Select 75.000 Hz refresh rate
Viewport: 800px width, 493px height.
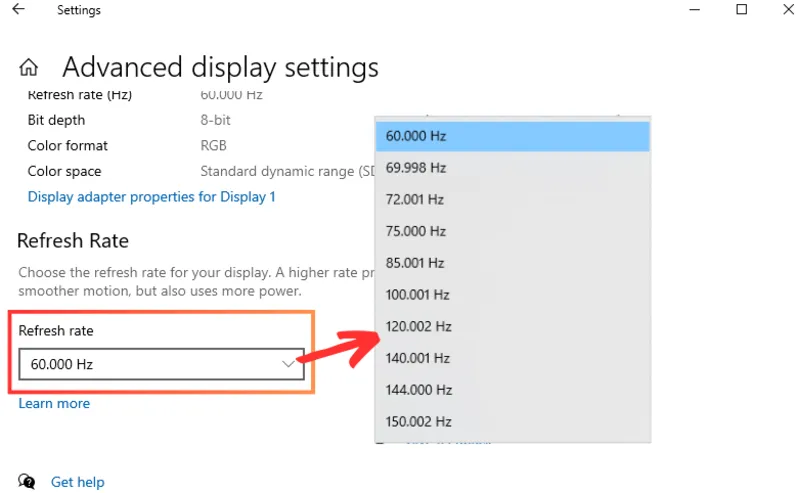tap(512, 231)
